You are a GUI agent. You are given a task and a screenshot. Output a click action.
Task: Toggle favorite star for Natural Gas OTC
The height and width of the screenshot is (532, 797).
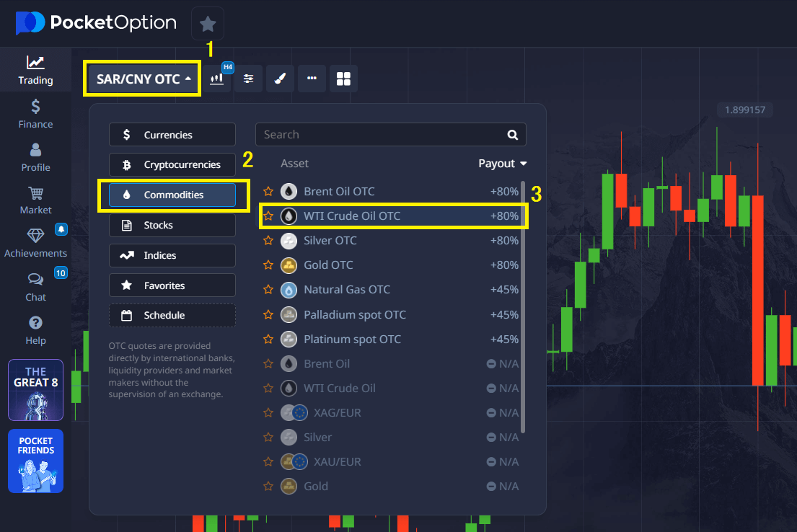tap(268, 290)
